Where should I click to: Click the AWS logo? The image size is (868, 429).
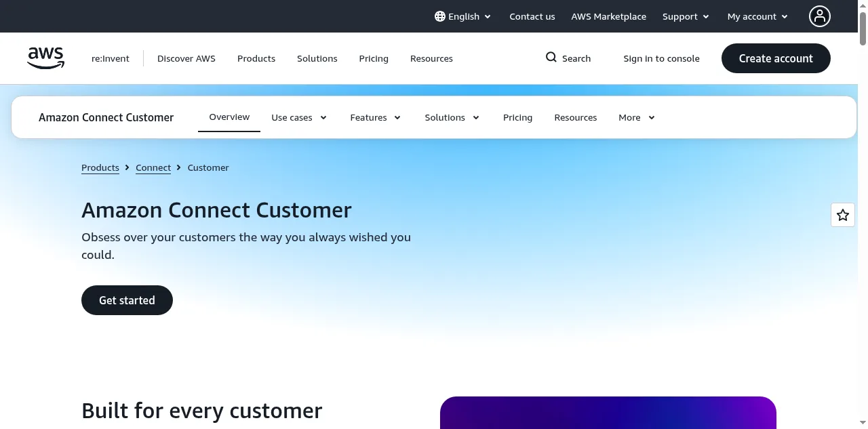coord(46,58)
